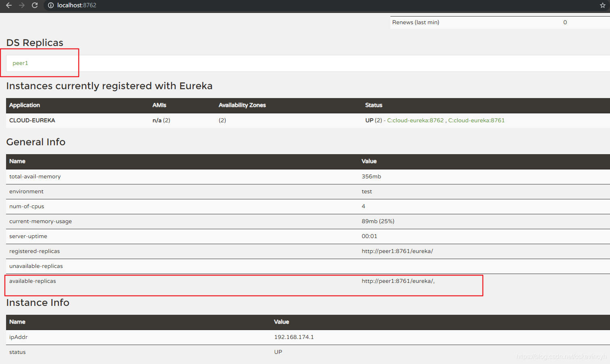Open the peer1 replica link
610x364 pixels.
[x=20, y=63]
